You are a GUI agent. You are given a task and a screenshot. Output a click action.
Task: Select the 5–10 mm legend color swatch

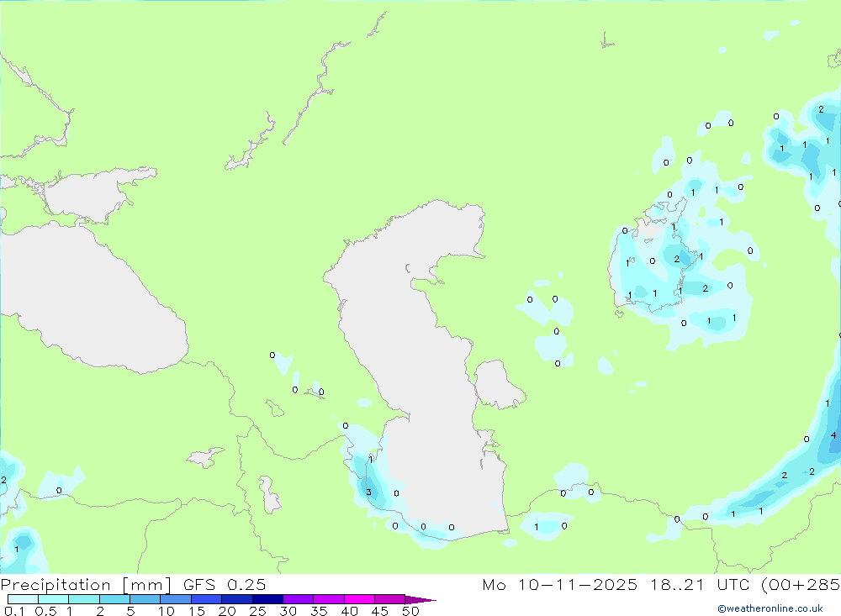[145, 599]
